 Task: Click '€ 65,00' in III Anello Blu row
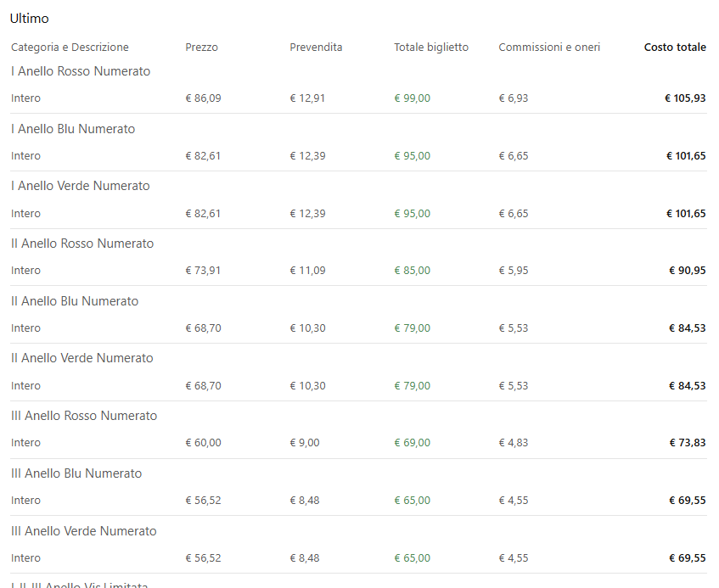413,501
